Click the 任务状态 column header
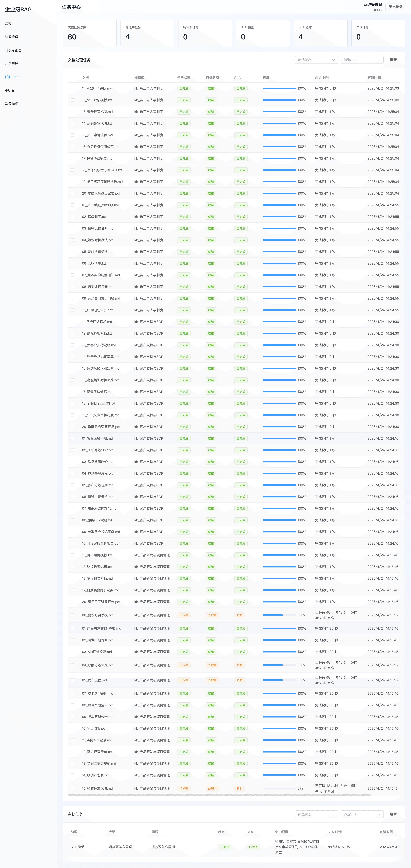 (184, 78)
